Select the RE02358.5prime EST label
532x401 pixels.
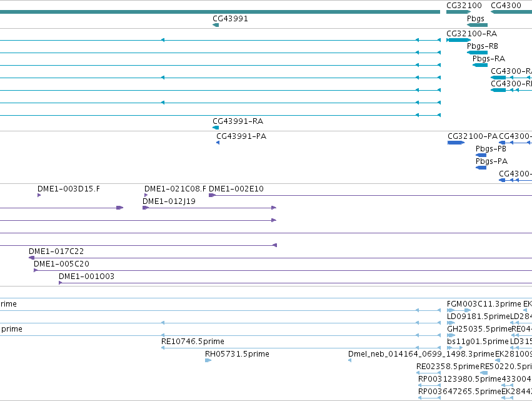[448, 367]
